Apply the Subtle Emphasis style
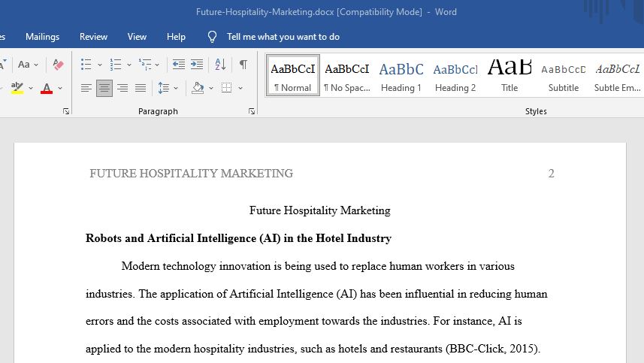The height and width of the screenshot is (363, 644). pos(617,76)
